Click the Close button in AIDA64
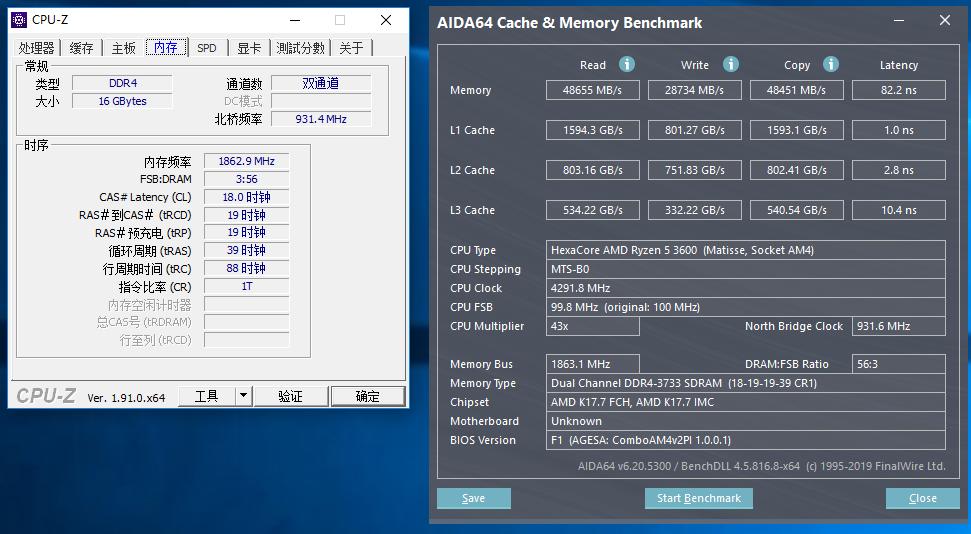The width and height of the screenshot is (971, 534). (923, 498)
